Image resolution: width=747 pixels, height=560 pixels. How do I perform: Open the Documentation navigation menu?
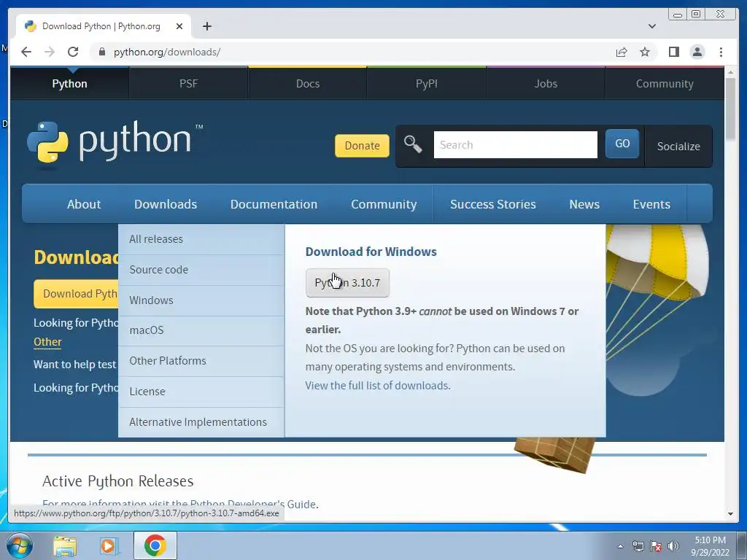tap(274, 204)
